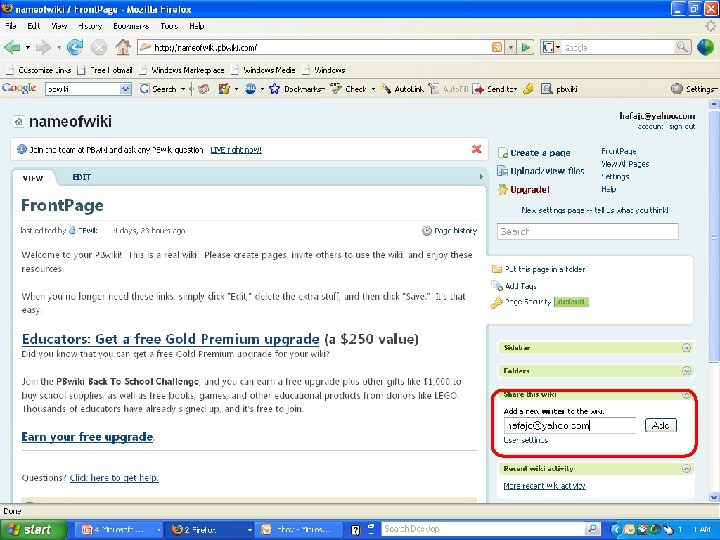Click the vertical scrollbar down arrow
The height and width of the screenshot is (540, 720).
(714, 497)
